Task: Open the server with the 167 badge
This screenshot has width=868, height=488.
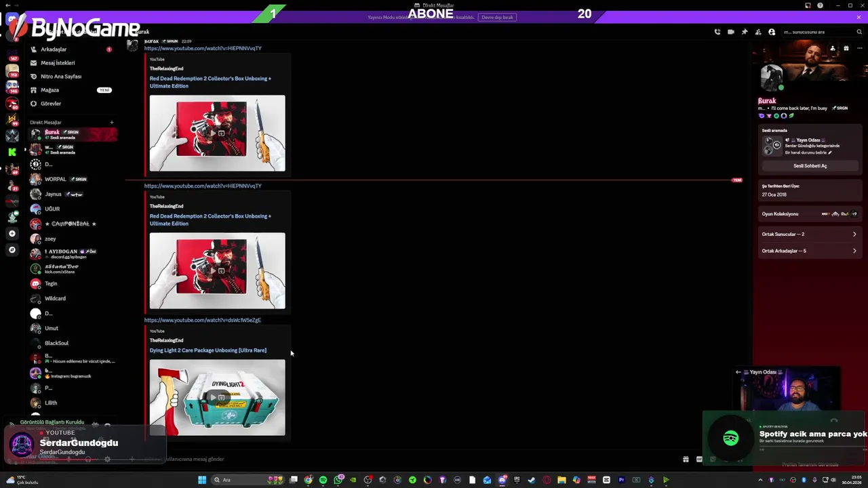Action: 12,54
